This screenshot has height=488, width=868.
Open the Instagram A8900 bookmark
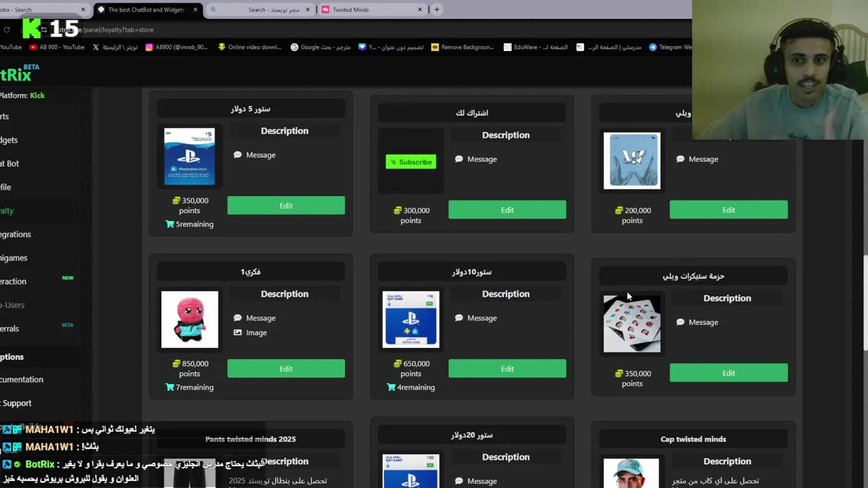point(177,47)
